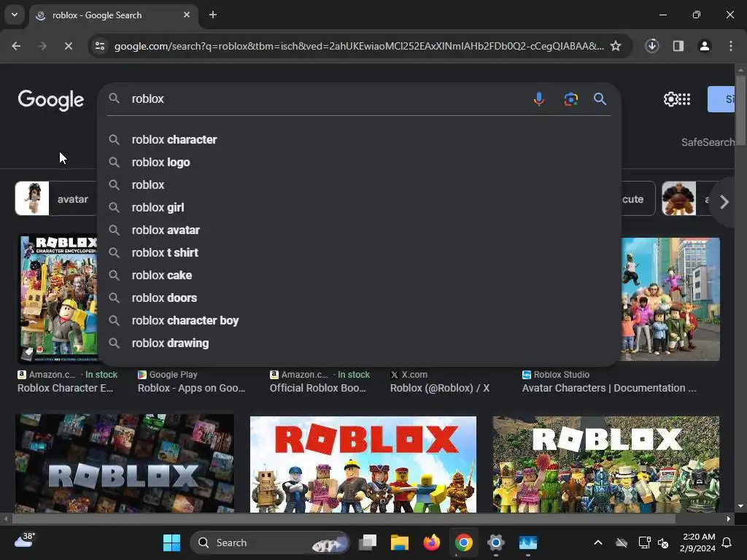Open Google quick settings gear

coord(670,99)
